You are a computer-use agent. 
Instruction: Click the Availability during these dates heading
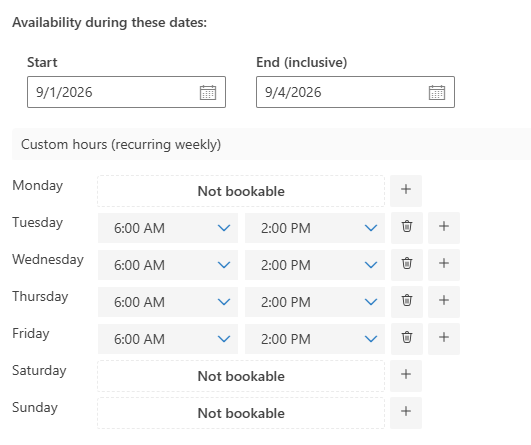tap(109, 23)
